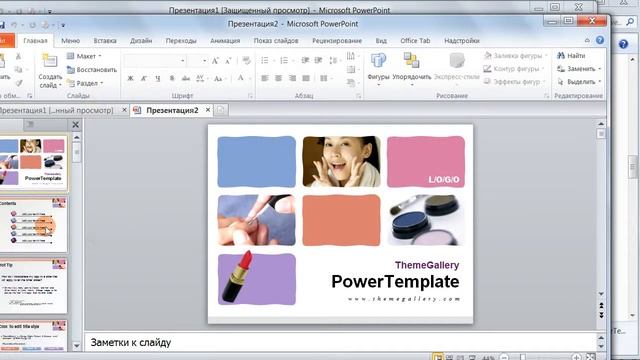Click Text Direction icon in Абзац group

[351, 56]
